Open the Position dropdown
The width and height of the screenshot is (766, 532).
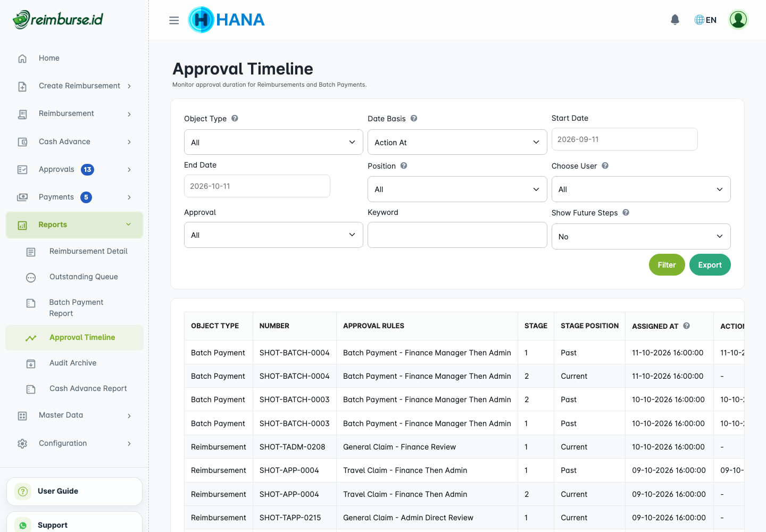pos(457,189)
